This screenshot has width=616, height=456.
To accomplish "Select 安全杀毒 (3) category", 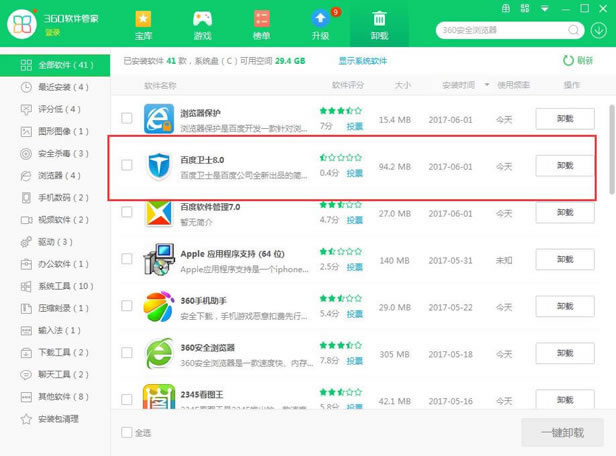I will coord(55,154).
